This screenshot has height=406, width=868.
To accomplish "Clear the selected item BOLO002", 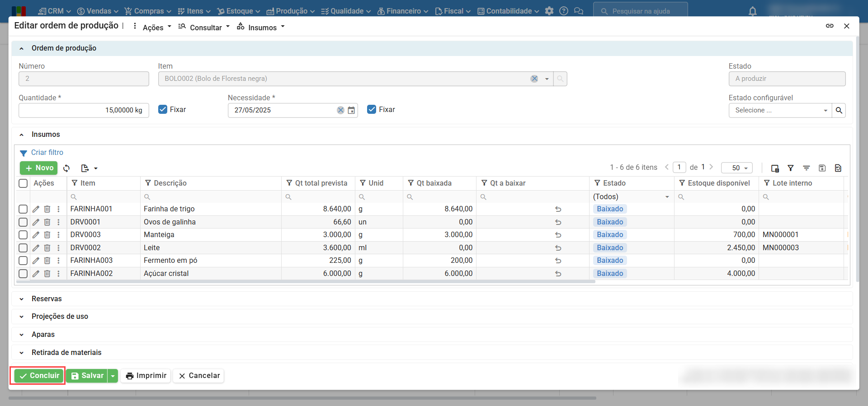I will click(534, 79).
